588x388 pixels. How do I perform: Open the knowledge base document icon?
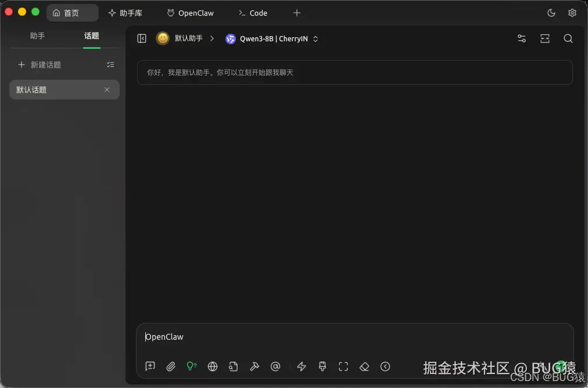click(234, 366)
